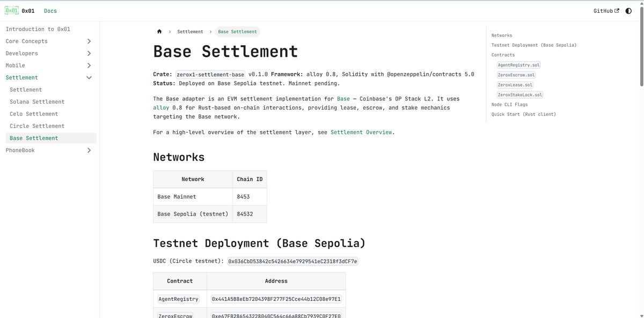Jump to Networks in table of contents
644x318 pixels.
pos(502,35)
